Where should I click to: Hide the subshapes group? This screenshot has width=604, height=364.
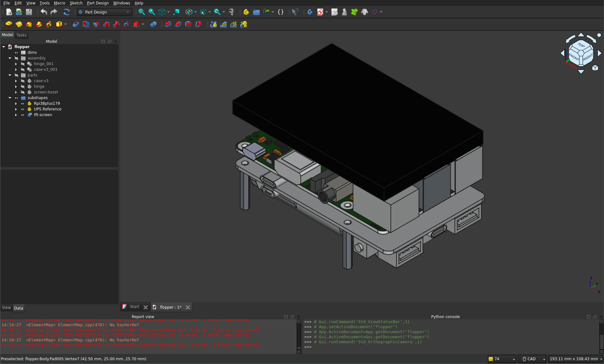click(x=16, y=98)
